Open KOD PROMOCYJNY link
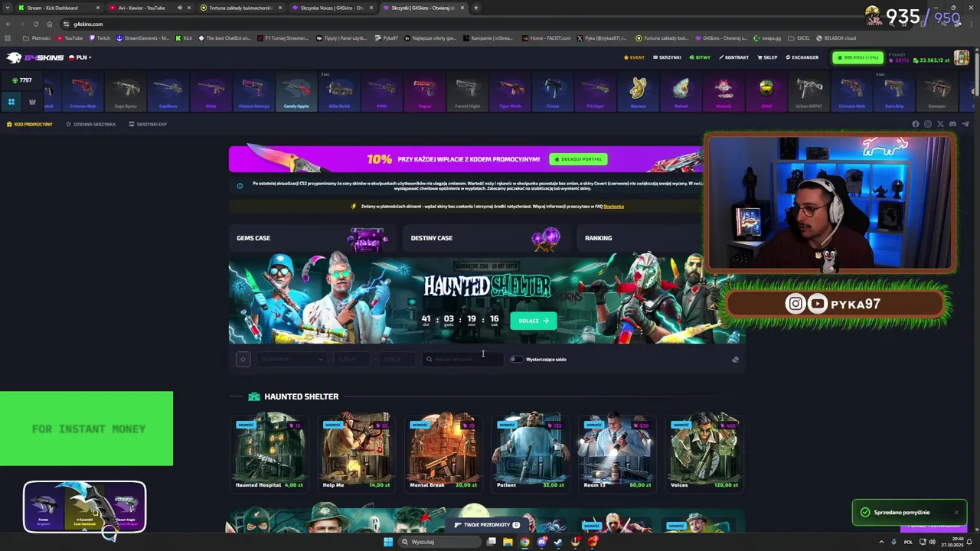The image size is (980, 551). 30,124
